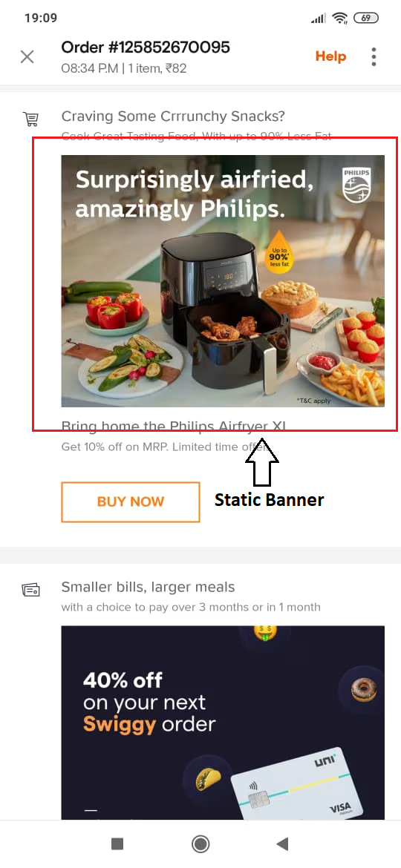Tap the 'Craving Some Crrrunchy Snacks?' heading

[173, 116]
